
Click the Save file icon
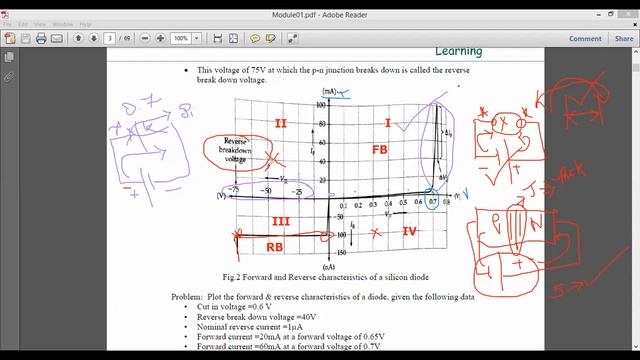tap(26, 38)
